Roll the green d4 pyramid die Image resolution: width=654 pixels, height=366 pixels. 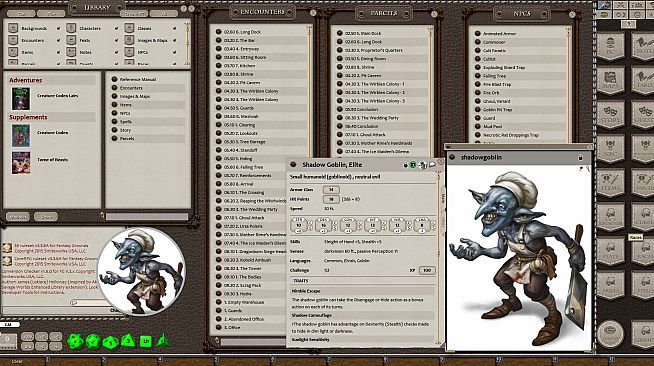click(163, 341)
